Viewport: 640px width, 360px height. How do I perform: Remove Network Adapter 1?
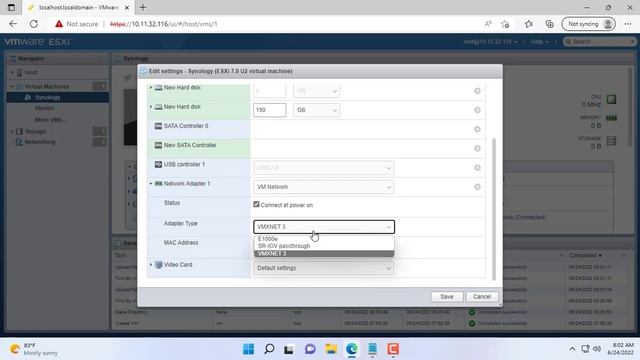(477, 187)
